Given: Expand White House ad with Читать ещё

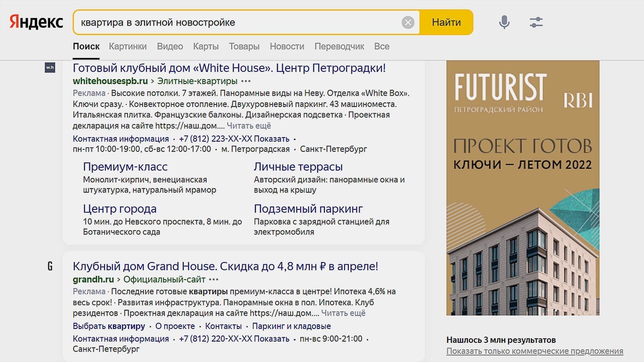Looking at the screenshot, I should (249, 126).
